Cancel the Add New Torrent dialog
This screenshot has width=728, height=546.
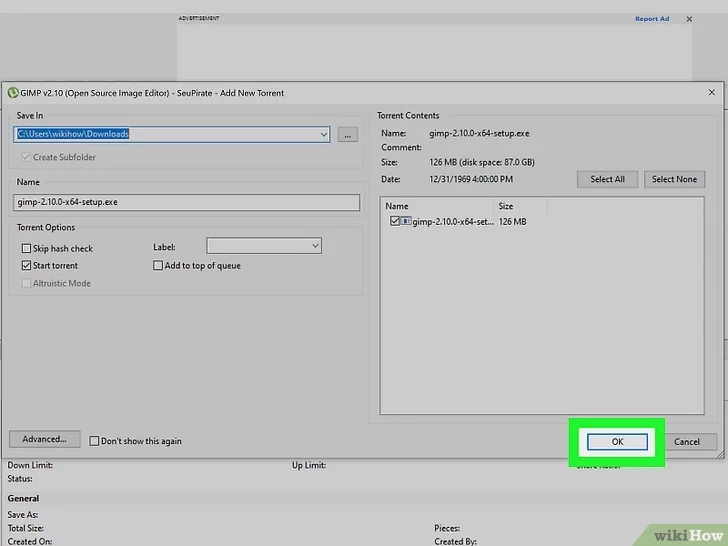point(687,442)
